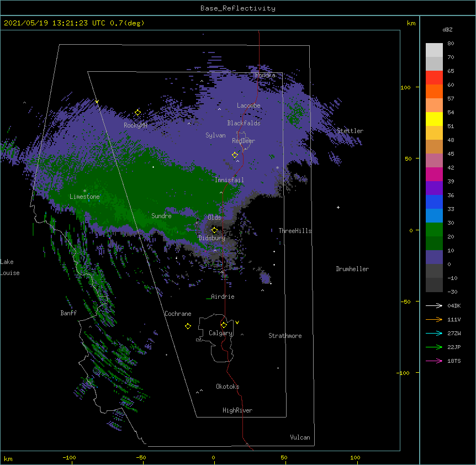Click the Blackfalds city label
This screenshot has height=465, width=476.
[x=244, y=123]
